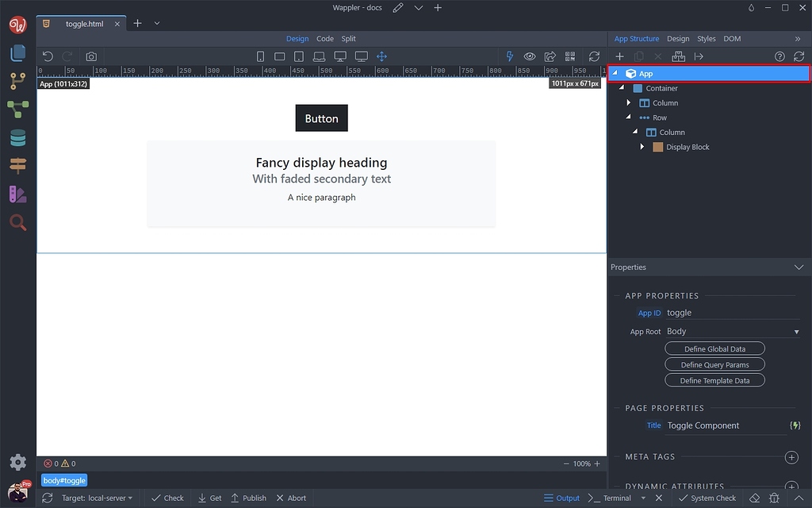812x508 pixels.
Task: Increase zoom with the plus control
Action: 596,464
